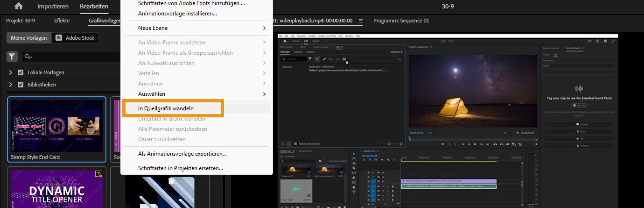This screenshot has width=644, height=208.
Task: Select the Programm: Sequence 01 tab
Action: (401, 21)
